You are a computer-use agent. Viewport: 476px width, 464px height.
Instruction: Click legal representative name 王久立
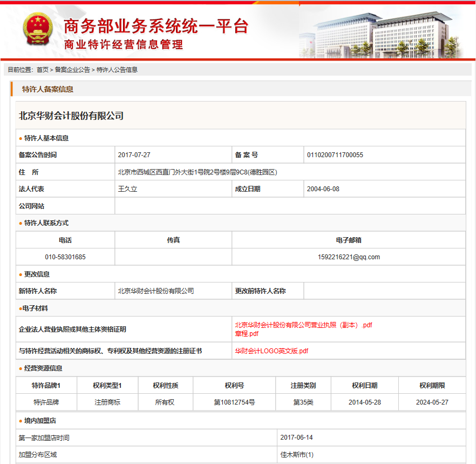[127, 189]
